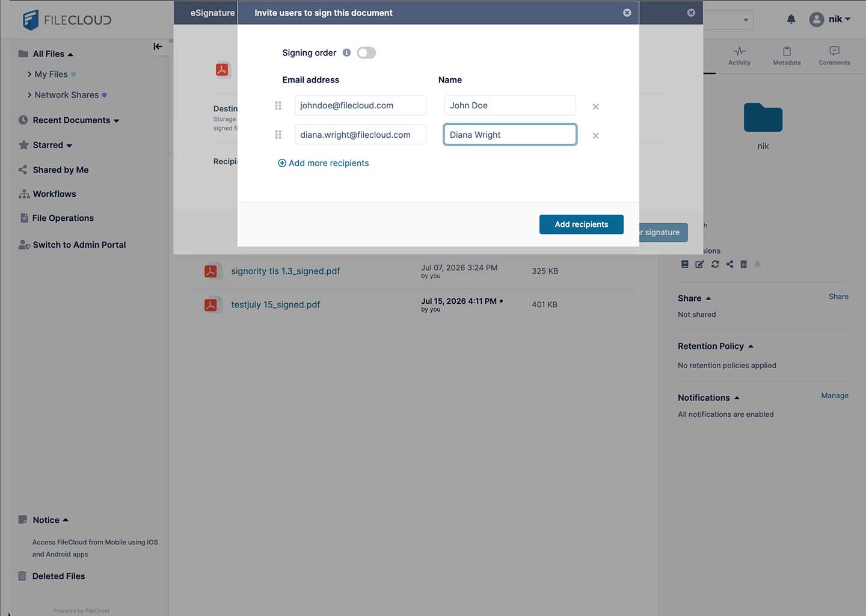
Task: Switch to the Activity tab
Action: coord(739,55)
